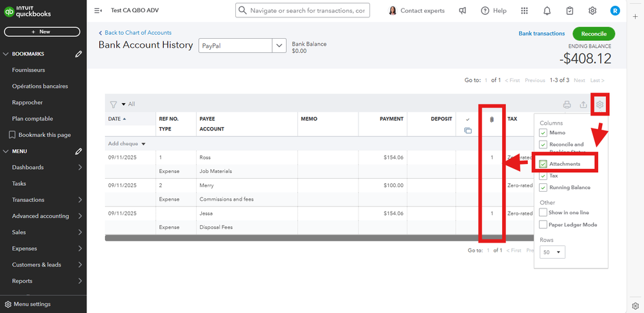Click the bookmark icon beside Bookmark this page

(x=12, y=135)
